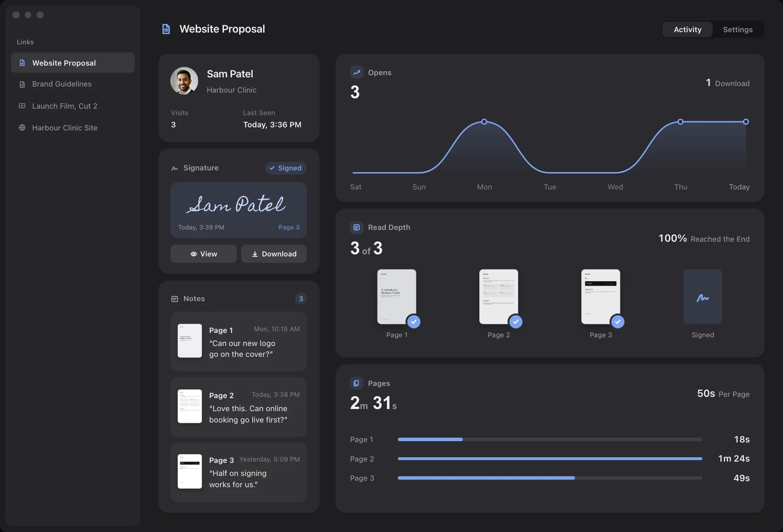Image resolution: width=783 pixels, height=532 pixels.
Task: Click the Notes panel icon
Action: (175, 299)
